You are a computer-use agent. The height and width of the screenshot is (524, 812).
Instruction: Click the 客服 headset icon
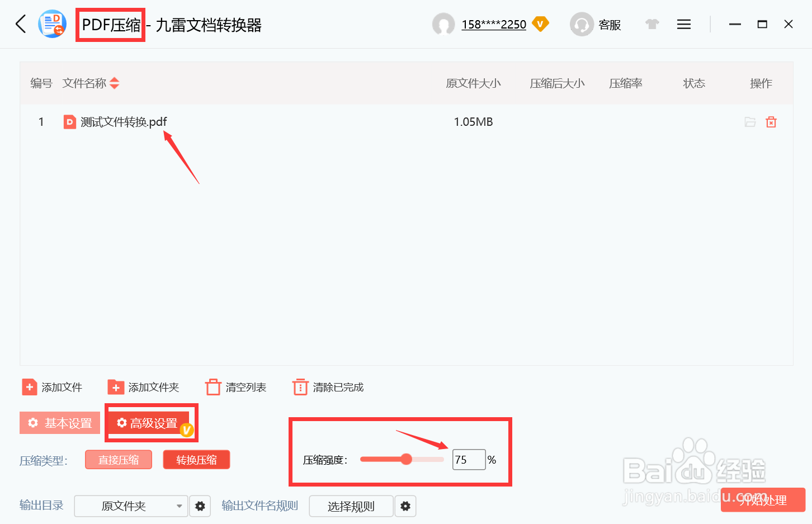click(582, 25)
